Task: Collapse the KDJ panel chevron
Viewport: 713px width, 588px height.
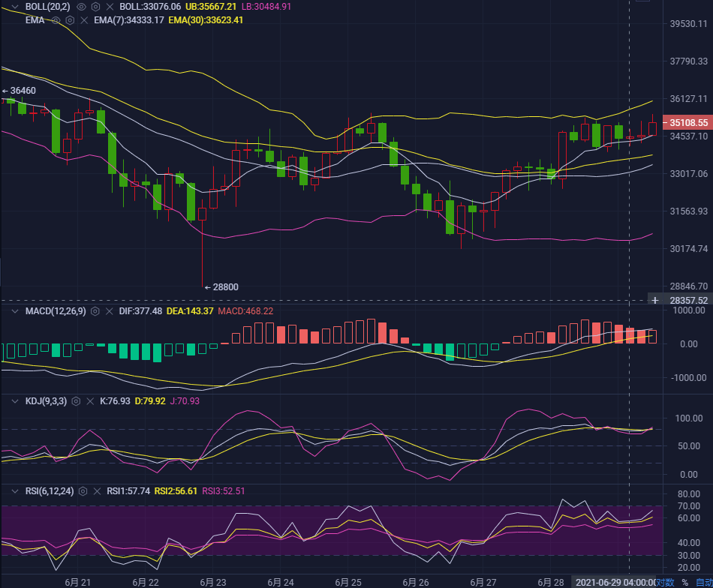Action: coord(15,401)
